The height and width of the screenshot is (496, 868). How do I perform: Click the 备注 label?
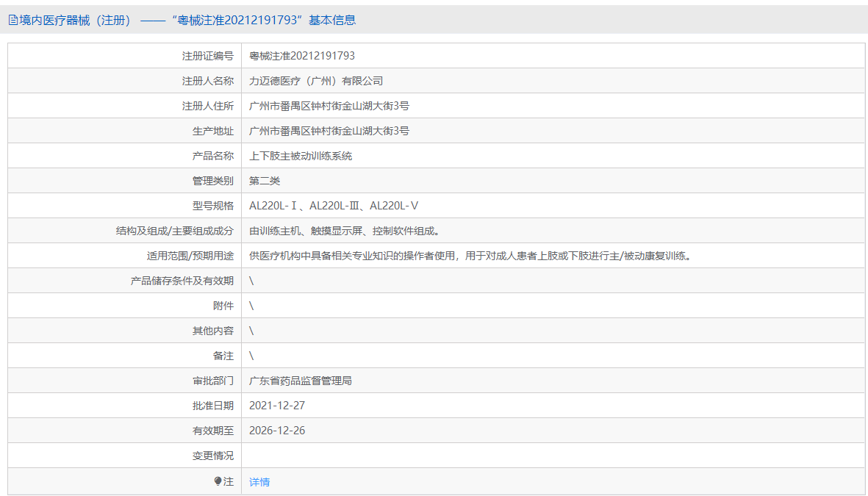click(223, 356)
